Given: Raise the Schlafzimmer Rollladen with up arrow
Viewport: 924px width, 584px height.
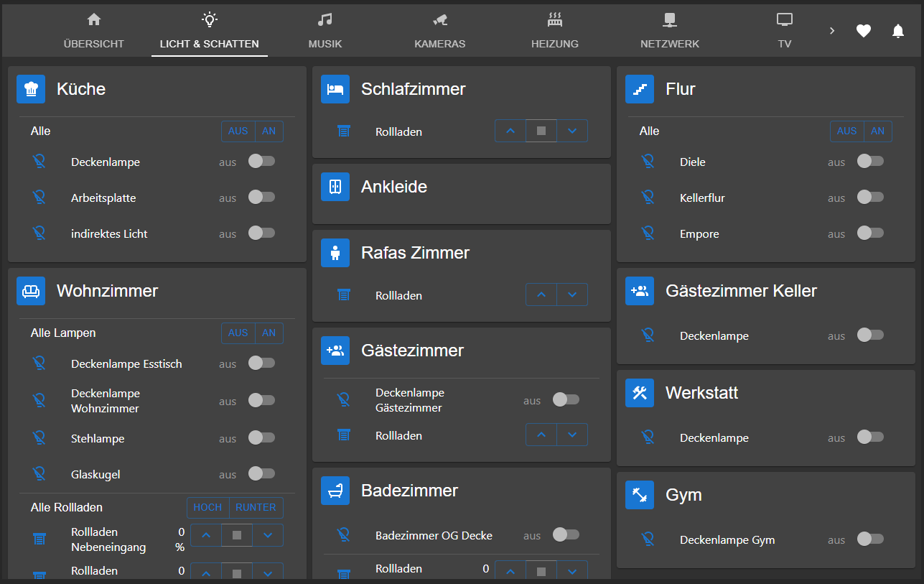Looking at the screenshot, I should (510, 131).
